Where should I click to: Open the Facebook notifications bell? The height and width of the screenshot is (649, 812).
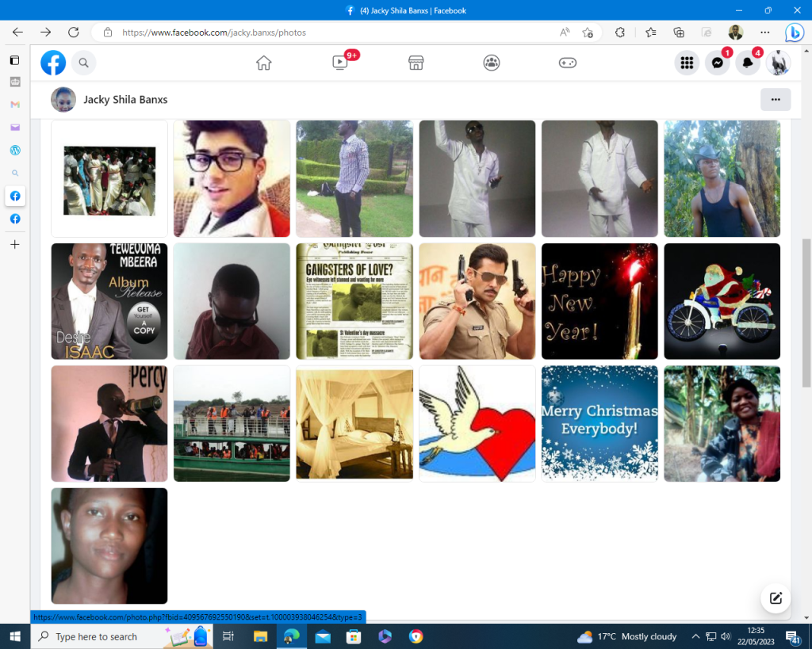click(748, 63)
